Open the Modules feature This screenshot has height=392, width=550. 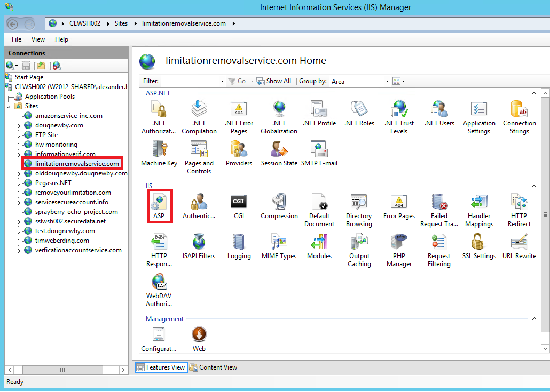point(319,246)
